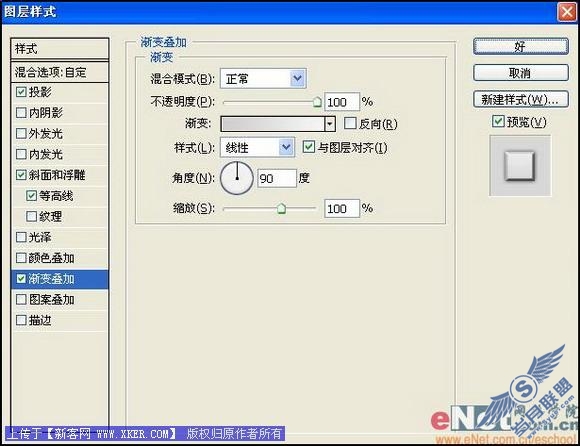Click the 不透明度 slider handle
580x446 pixels.
317,102
